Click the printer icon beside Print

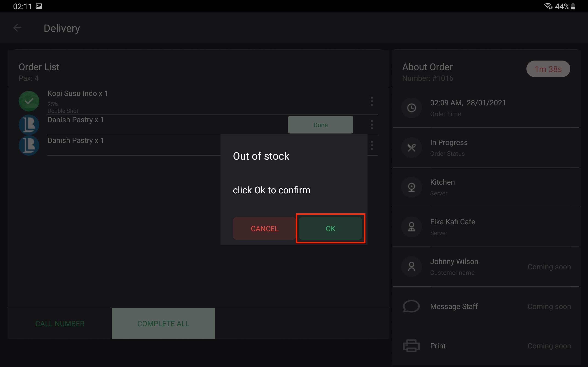click(x=411, y=346)
